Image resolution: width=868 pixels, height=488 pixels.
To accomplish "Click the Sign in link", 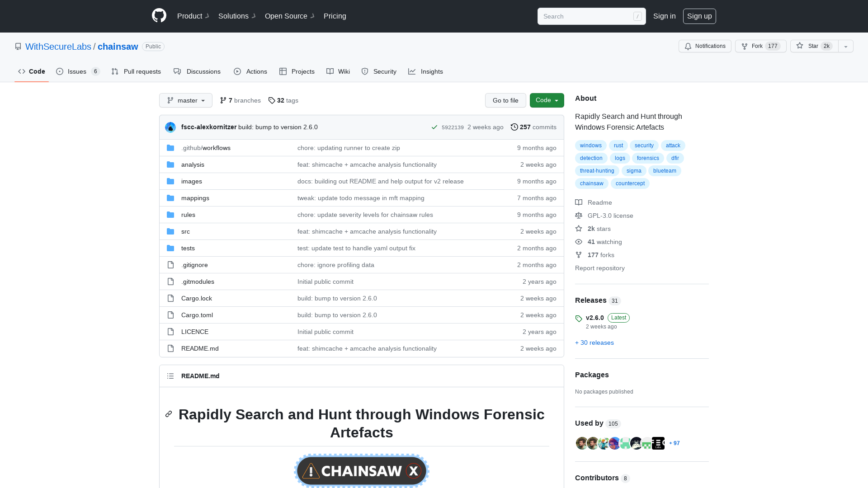I will point(665,16).
